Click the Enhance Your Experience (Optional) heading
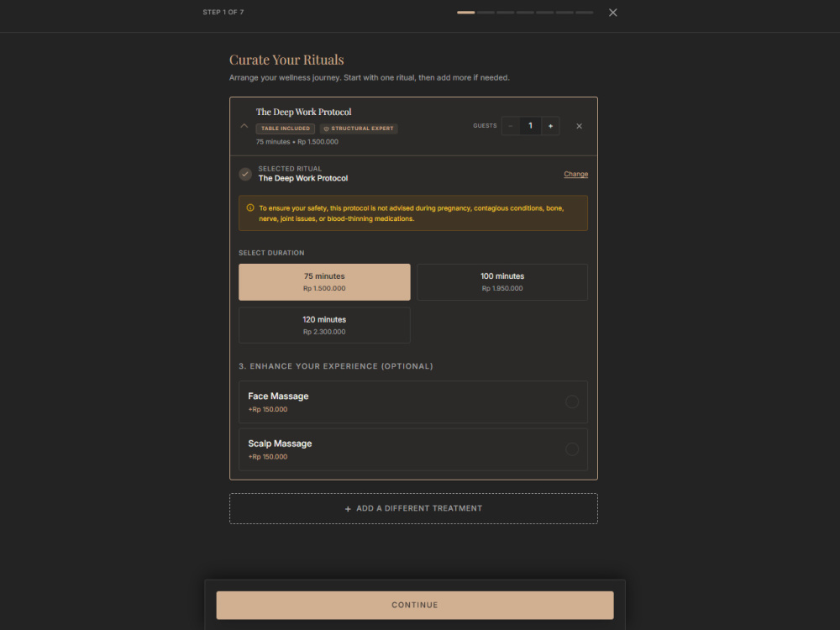 (x=336, y=366)
